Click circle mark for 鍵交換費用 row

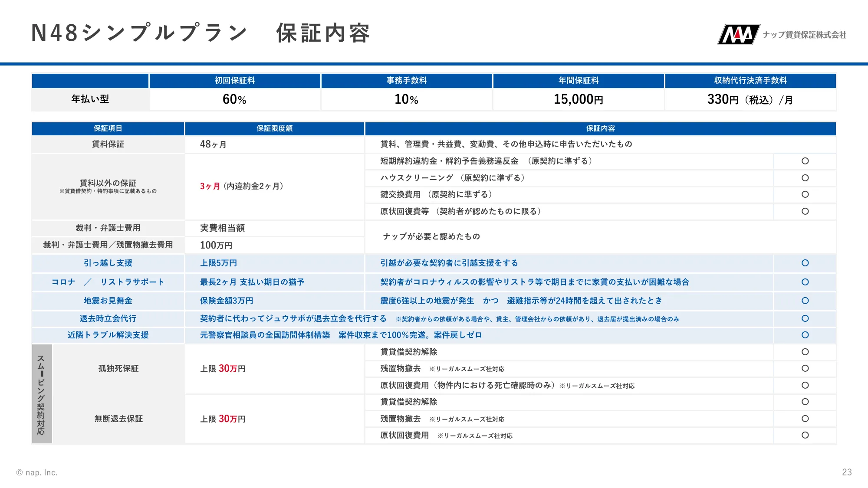pos(805,194)
